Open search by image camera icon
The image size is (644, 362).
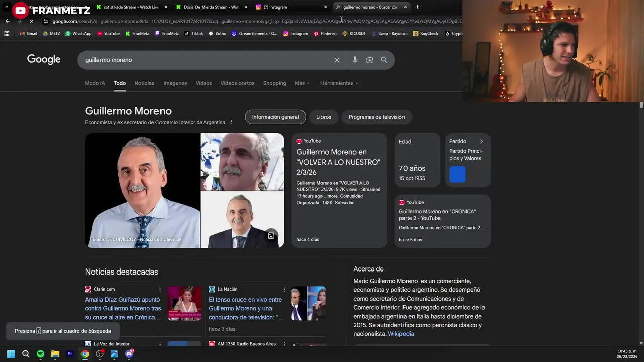369,60
